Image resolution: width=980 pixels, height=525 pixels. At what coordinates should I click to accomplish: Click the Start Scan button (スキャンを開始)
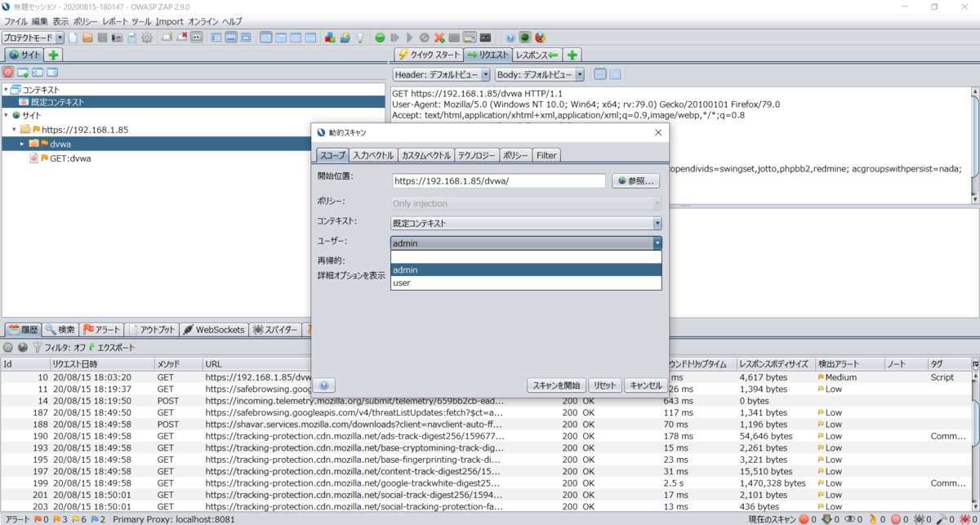point(556,385)
